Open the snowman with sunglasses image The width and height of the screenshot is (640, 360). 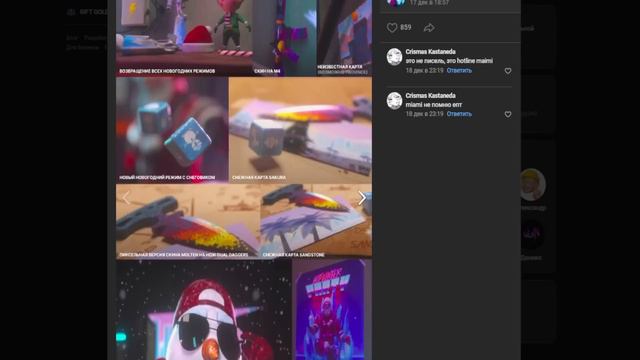pyautogui.click(x=203, y=309)
